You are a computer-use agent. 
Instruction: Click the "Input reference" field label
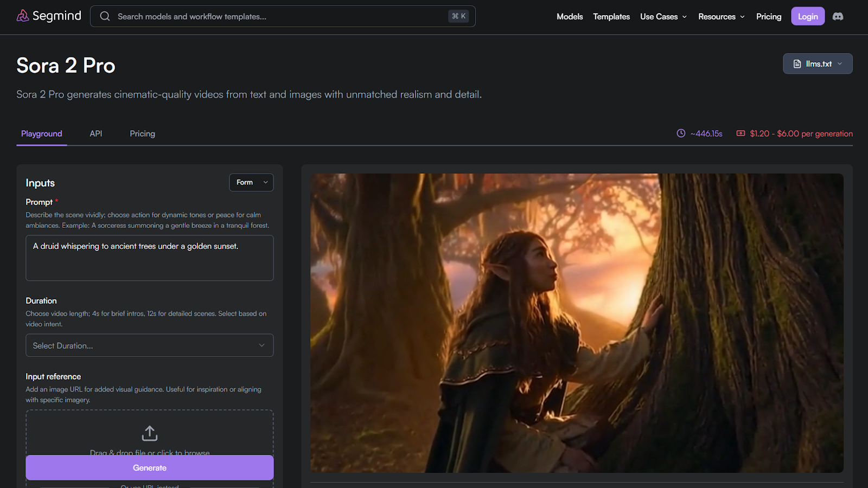point(53,377)
